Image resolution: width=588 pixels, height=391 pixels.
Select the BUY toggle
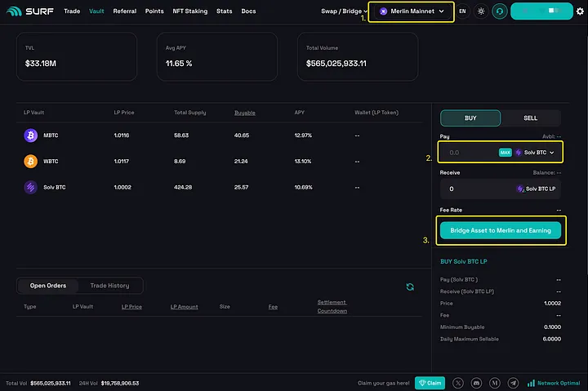(x=470, y=118)
